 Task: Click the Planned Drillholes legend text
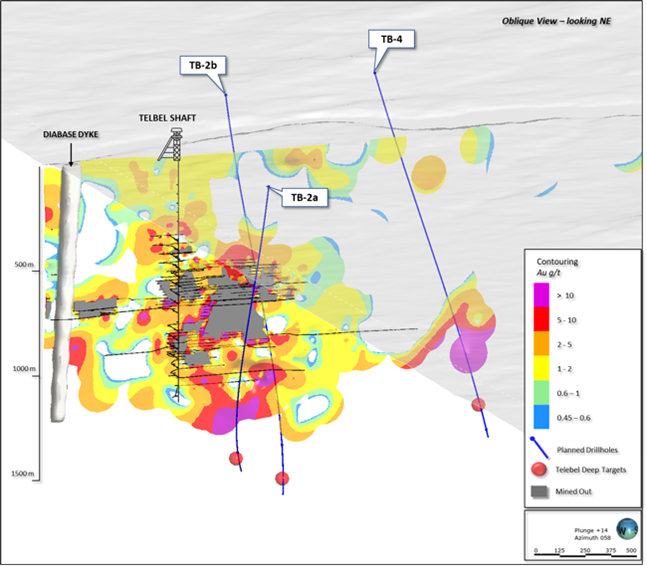[x=587, y=450]
